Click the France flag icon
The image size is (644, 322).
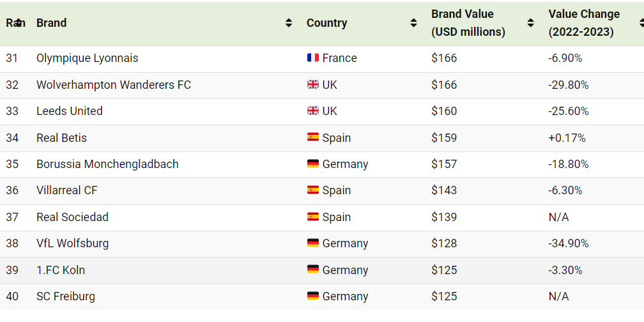[x=313, y=58]
